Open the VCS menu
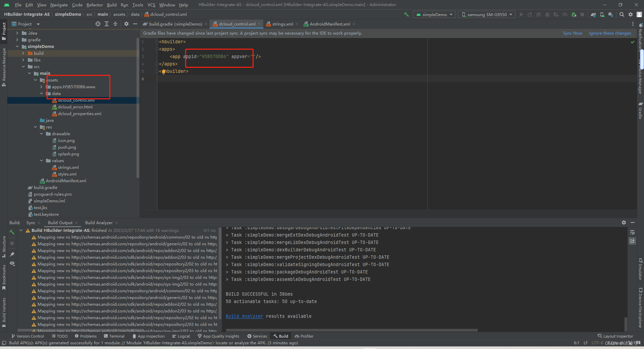 [151, 5]
